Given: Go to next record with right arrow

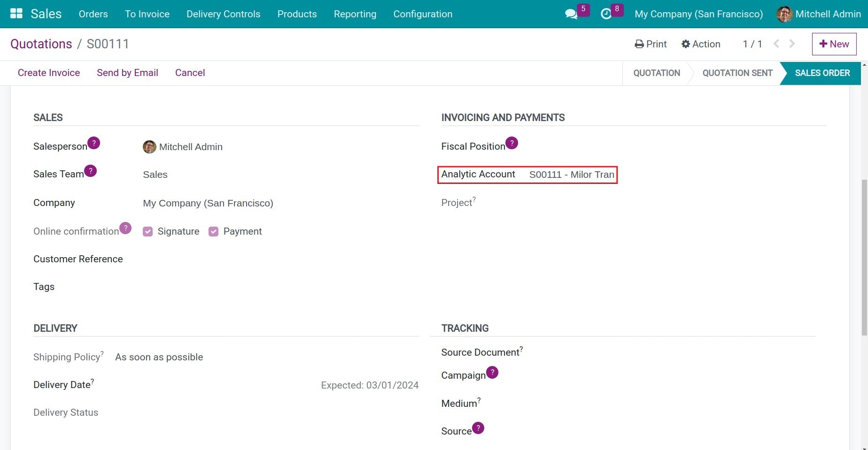Looking at the screenshot, I should click(x=792, y=44).
